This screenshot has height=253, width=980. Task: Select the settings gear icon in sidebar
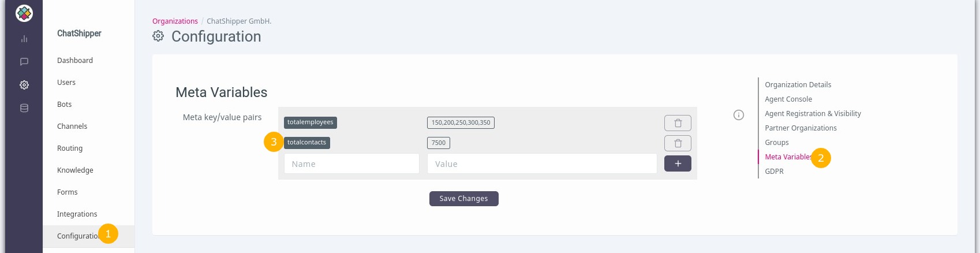pyautogui.click(x=24, y=85)
